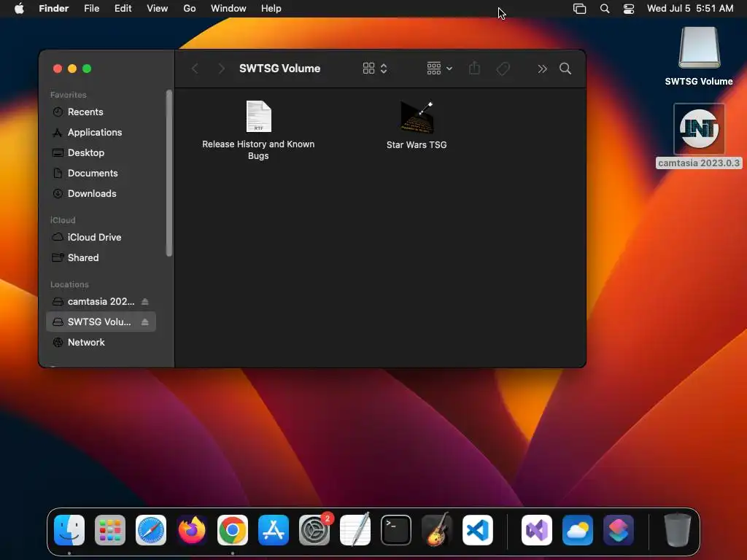Open Trash from the Dock
Image resolution: width=747 pixels, height=560 pixels.
click(678, 530)
